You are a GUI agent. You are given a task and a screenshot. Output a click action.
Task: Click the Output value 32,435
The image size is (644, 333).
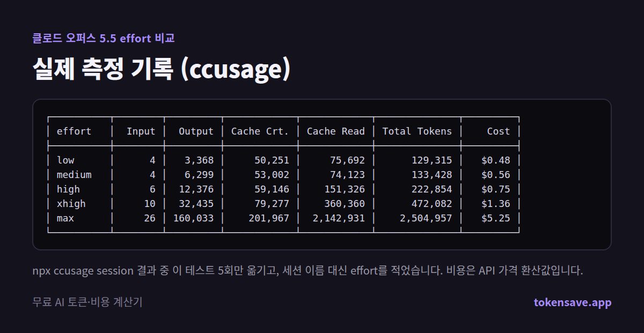196,203
